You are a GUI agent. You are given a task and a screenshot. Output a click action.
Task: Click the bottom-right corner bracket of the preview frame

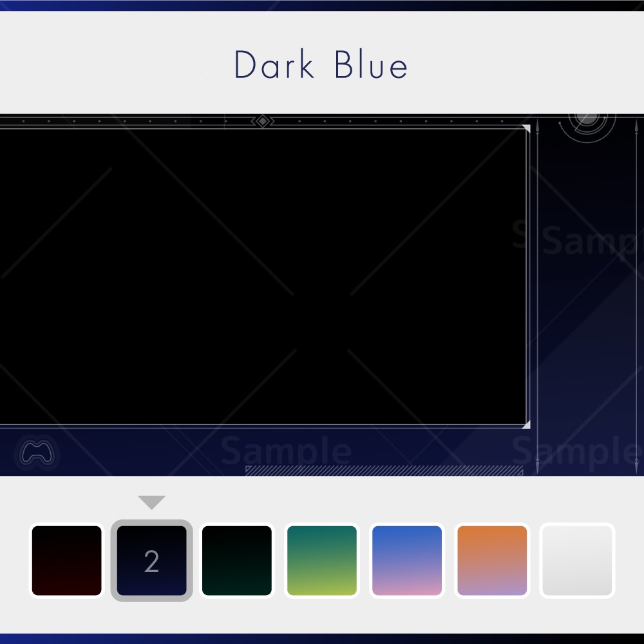(526, 423)
